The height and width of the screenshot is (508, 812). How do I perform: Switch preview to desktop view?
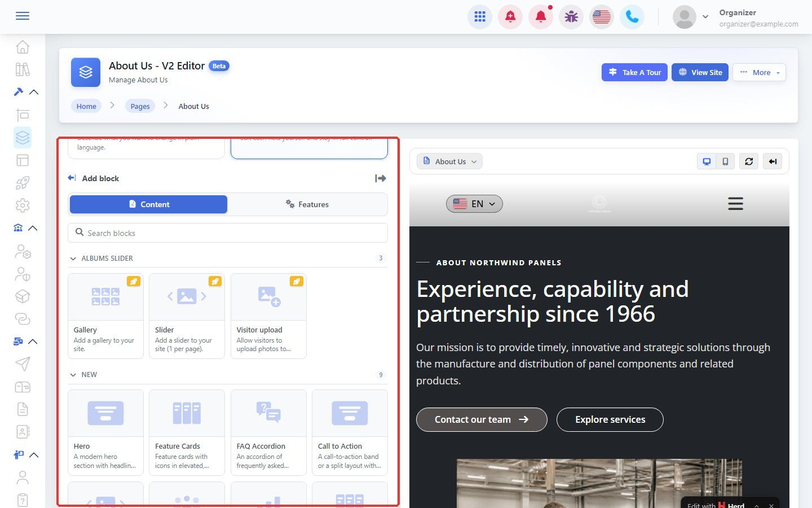pos(707,161)
